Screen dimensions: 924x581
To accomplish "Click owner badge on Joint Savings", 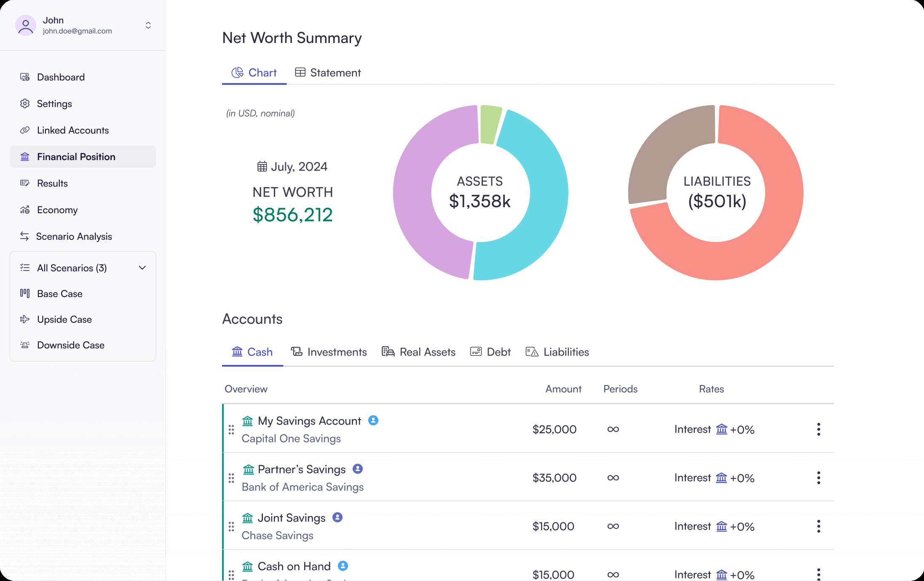I will pyautogui.click(x=337, y=517).
